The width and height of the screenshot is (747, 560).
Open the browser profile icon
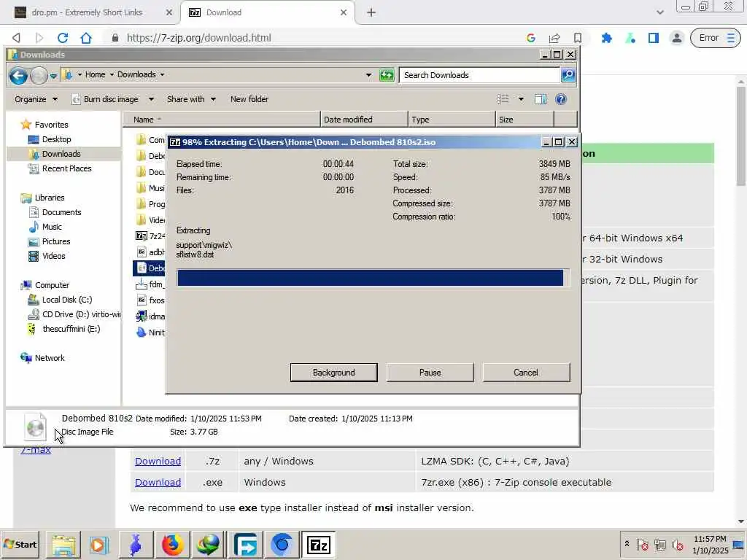[x=676, y=38]
